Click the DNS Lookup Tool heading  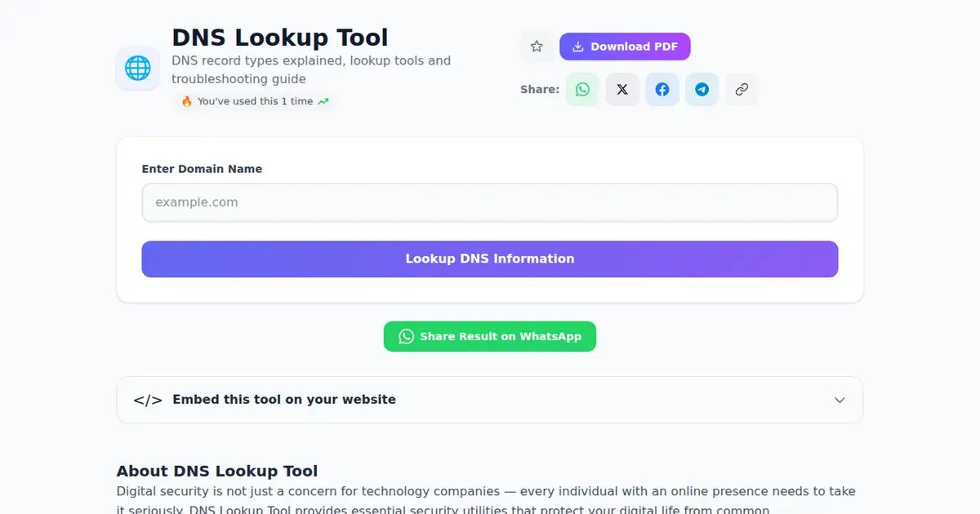[280, 38]
